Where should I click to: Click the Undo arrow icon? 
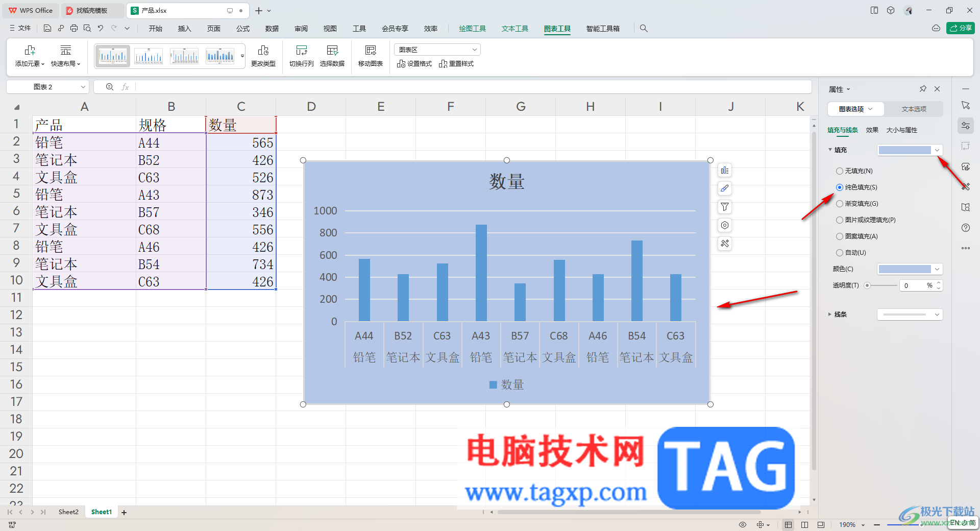[x=101, y=29]
